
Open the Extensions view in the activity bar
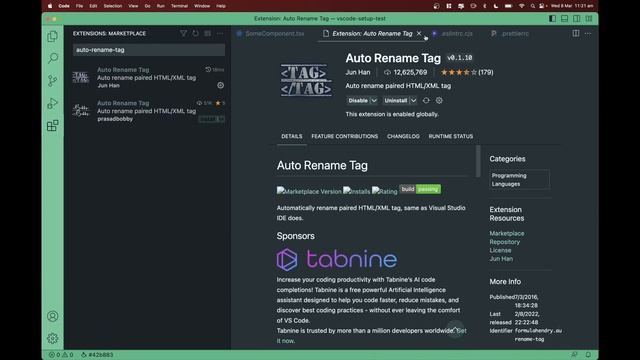52,126
